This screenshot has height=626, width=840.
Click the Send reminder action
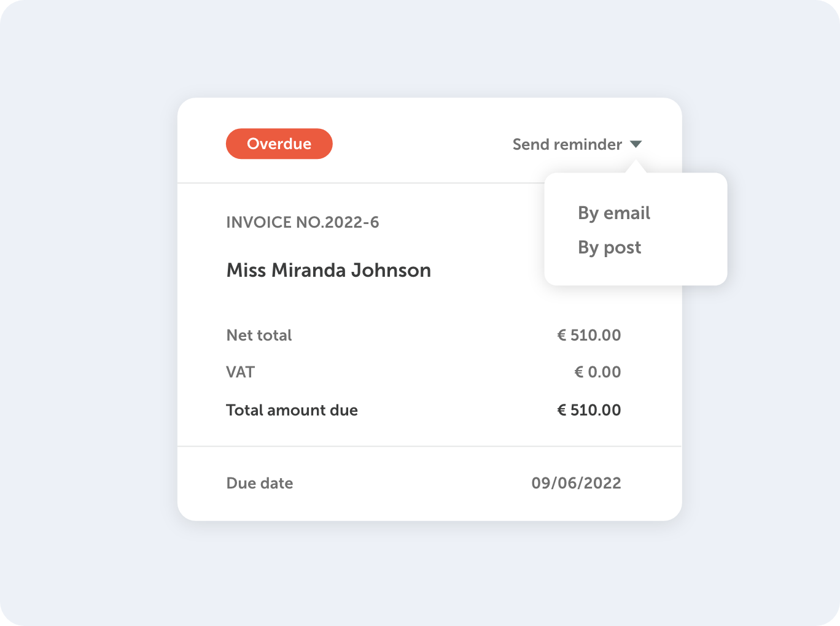(566, 144)
